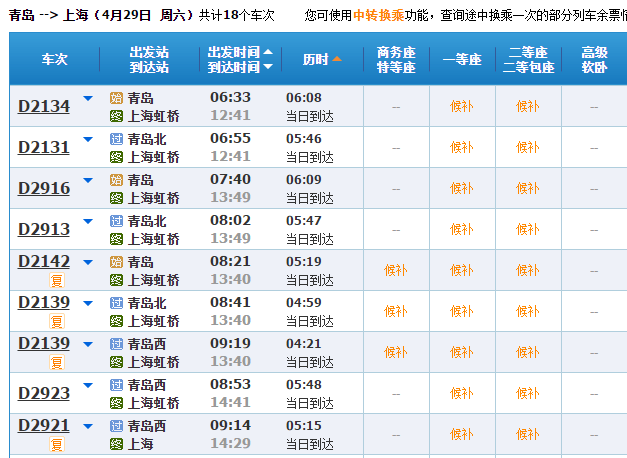The width and height of the screenshot is (627, 458).
Task: Click the 始 icon beside 青岛 in D2134 row
Action: (x=116, y=98)
